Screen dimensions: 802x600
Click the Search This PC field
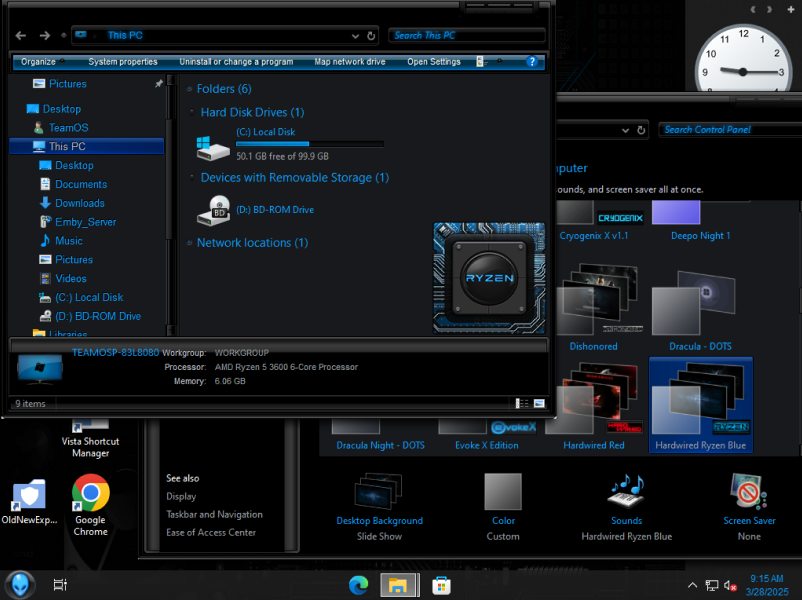tap(466, 35)
